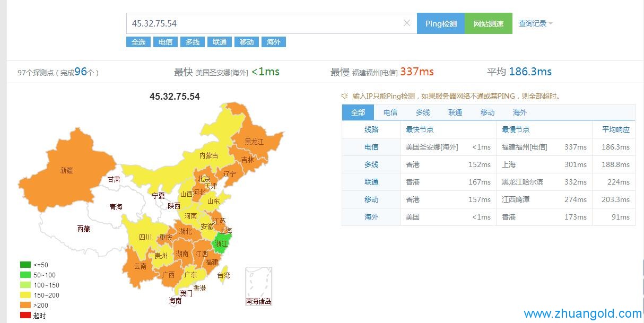Select the 全部 tab above the table

[358, 112]
